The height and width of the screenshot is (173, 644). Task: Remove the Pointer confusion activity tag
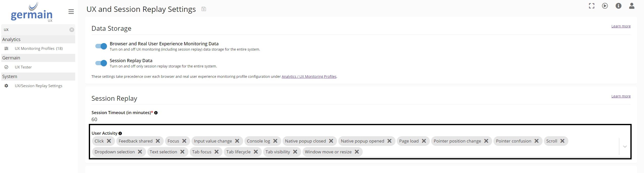coord(536,141)
